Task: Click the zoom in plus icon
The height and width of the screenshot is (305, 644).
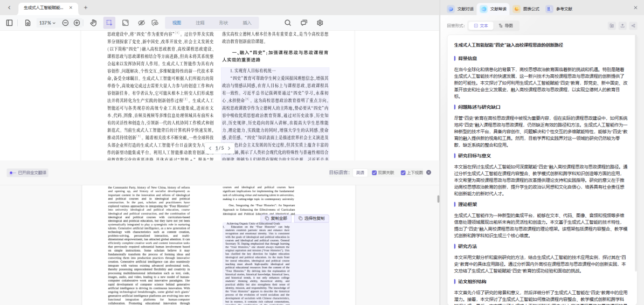Action: pyautogui.click(x=77, y=23)
